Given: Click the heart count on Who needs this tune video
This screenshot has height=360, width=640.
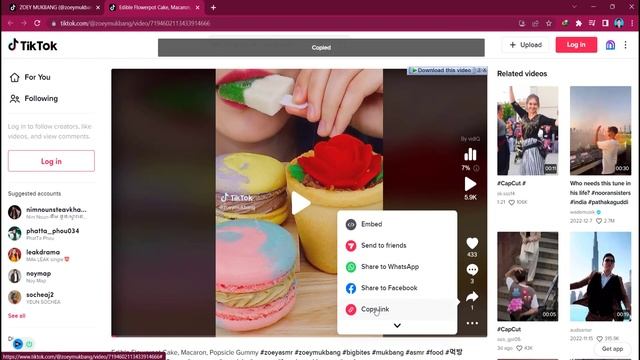Looking at the screenshot, I should click(x=606, y=221).
